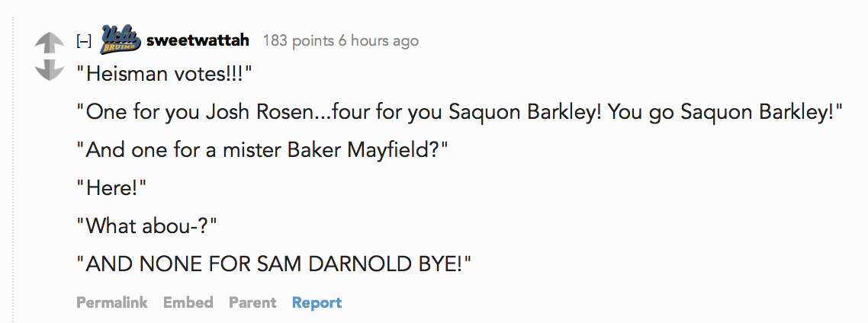Screen dimensions: 868x323
Task: Collapse the comment with the [–] toggle
Action: (84, 41)
